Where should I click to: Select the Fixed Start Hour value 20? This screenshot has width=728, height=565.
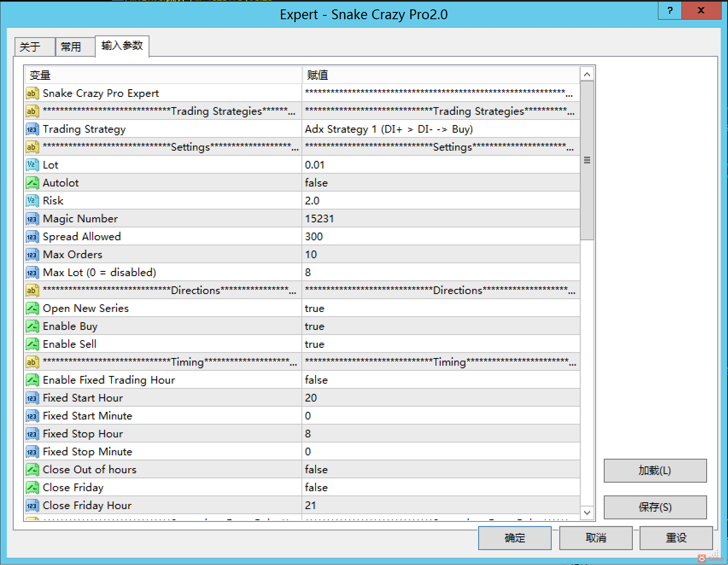(441, 398)
